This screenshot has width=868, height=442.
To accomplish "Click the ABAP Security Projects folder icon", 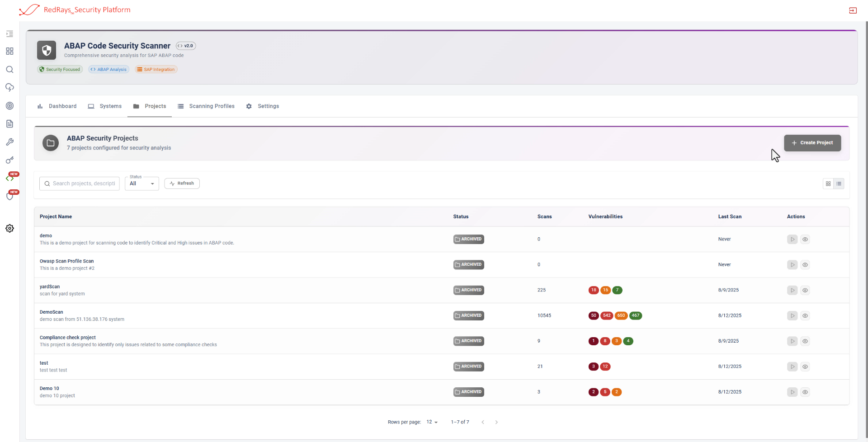I will 51,143.
